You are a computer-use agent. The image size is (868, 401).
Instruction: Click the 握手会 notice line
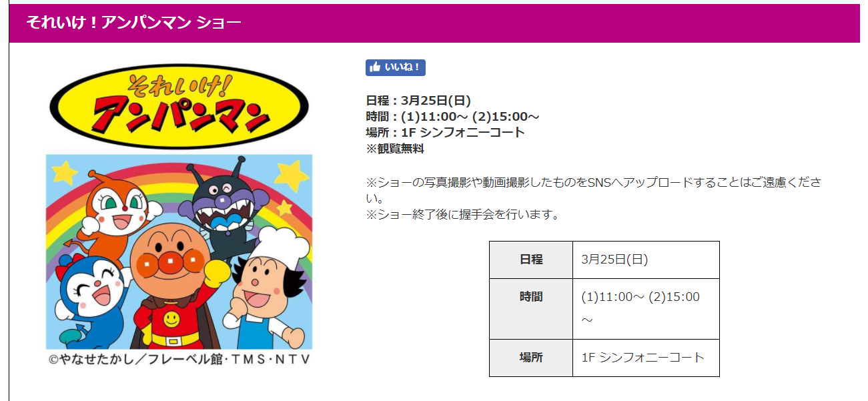462,215
